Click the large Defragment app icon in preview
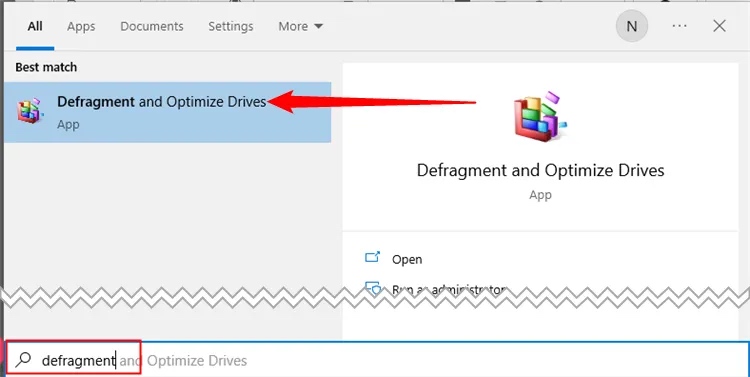The image size is (750, 377). 540,116
